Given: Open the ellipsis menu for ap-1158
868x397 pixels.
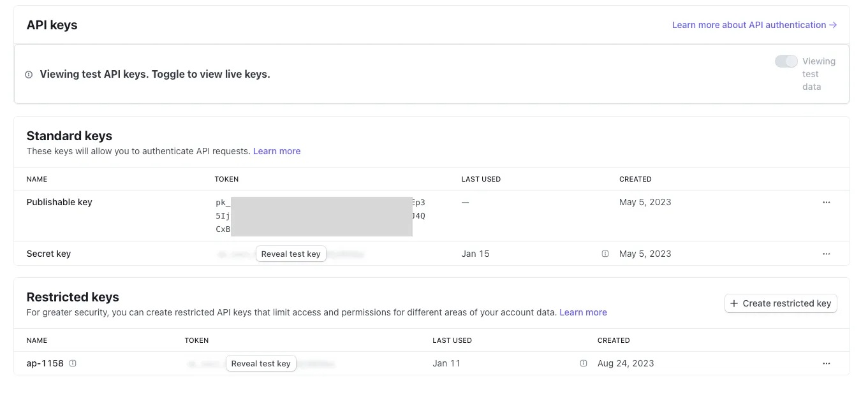Looking at the screenshot, I should pos(827,363).
